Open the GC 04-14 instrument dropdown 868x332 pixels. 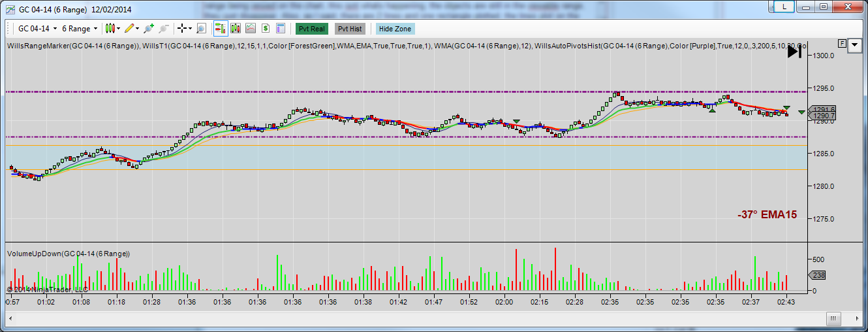(x=37, y=29)
